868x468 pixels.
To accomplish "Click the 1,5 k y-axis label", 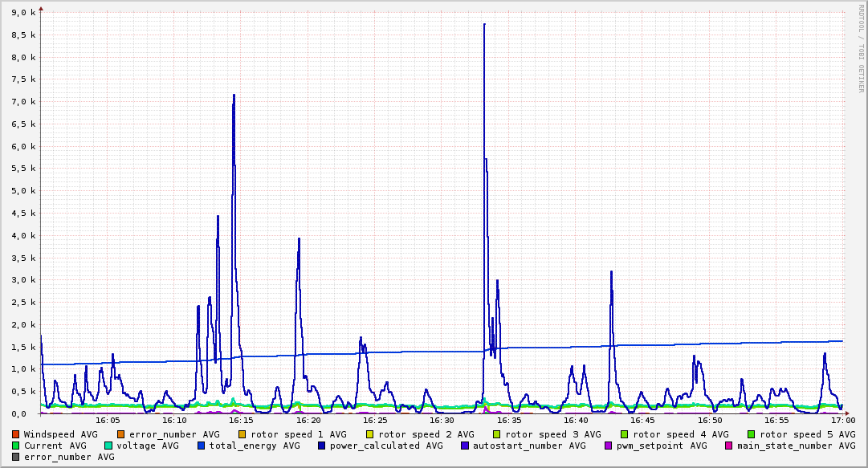I will [x=24, y=348].
